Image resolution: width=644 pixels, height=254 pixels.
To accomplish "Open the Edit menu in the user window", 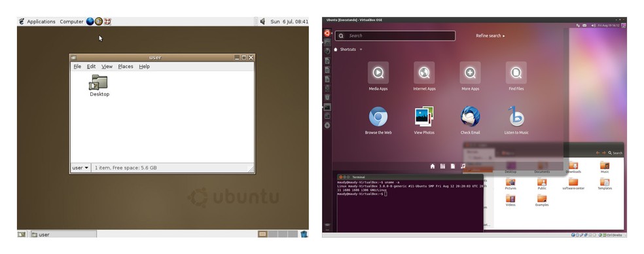I will click(91, 66).
